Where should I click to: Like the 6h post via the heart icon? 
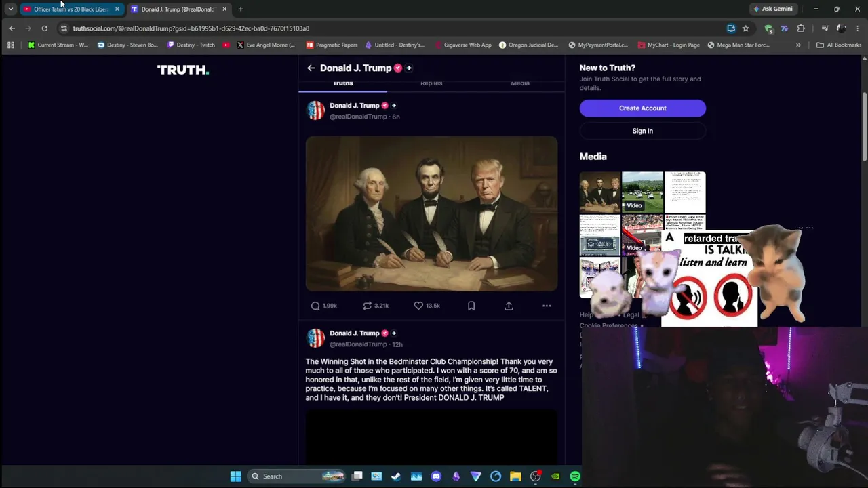click(418, 306)
